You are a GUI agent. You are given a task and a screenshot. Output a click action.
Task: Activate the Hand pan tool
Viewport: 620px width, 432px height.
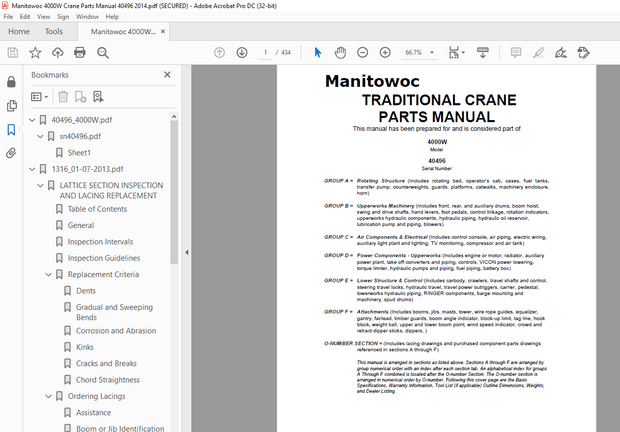340,53
